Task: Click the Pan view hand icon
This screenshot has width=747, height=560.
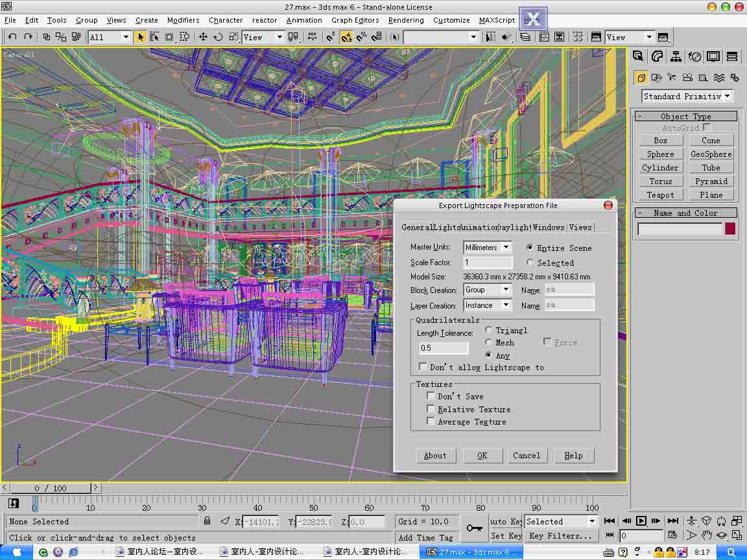Action: coord(707,536)
